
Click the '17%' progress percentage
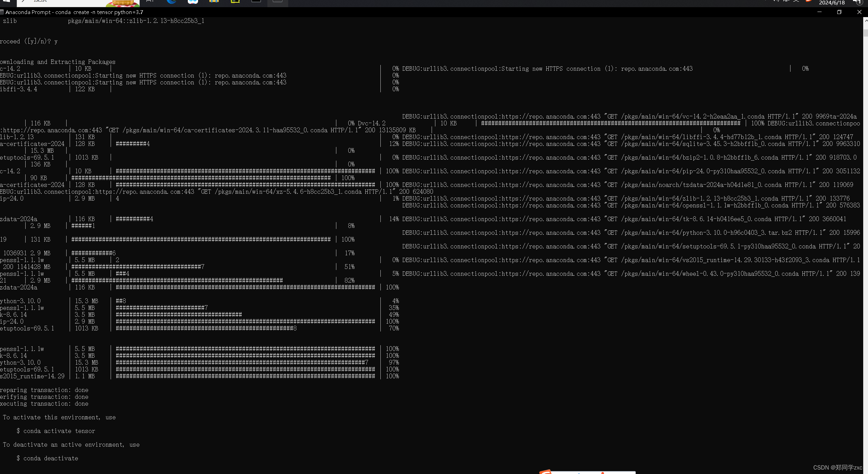349,253
